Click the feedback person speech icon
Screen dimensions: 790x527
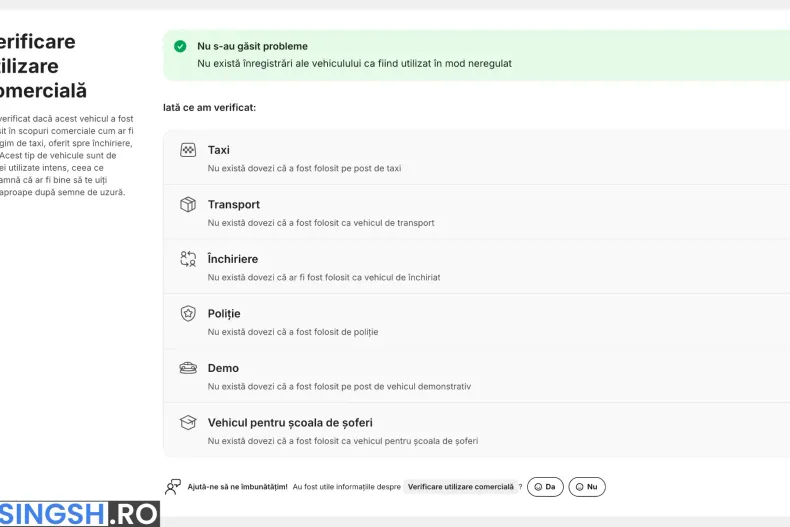[173, 487]
